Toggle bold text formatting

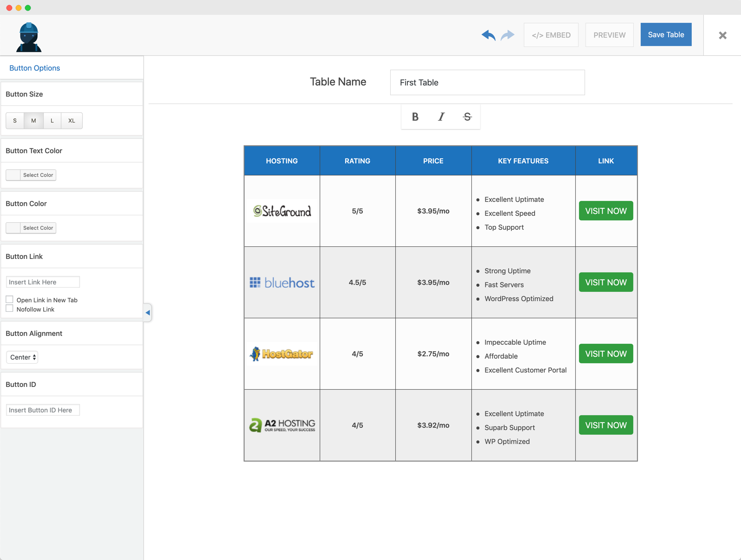tap(415, 117)
